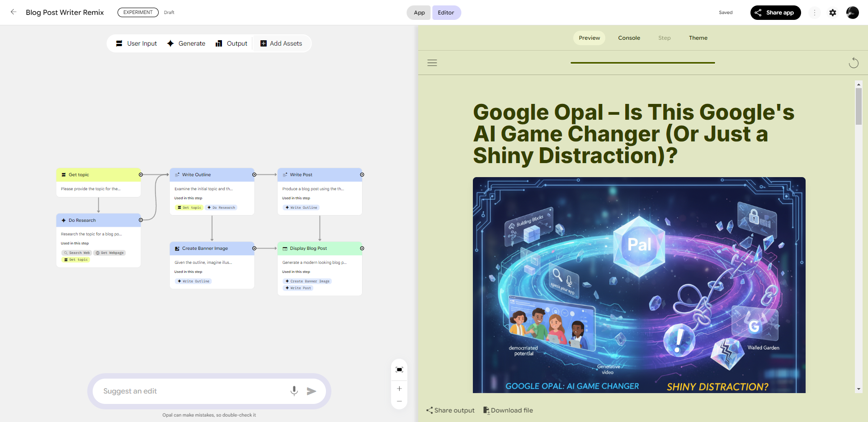Add a Generate step
Image resolution: width=868 pixels, height=422 pixels.
click(186, 43)
